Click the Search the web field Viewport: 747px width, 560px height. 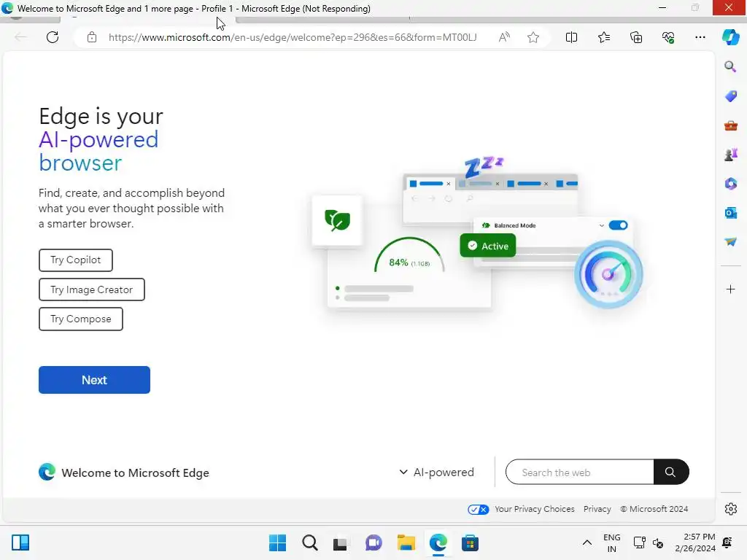(579, 472)
